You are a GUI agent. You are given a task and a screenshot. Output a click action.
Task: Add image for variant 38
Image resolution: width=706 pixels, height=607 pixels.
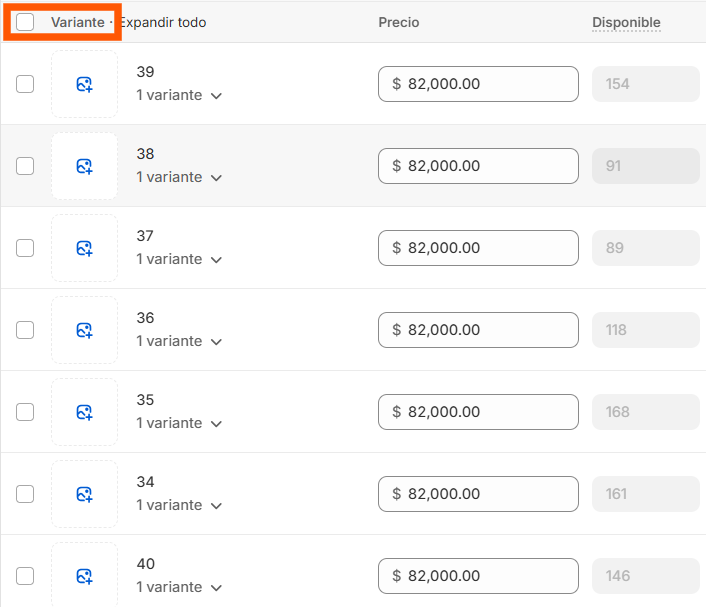[x=85, y=166]
